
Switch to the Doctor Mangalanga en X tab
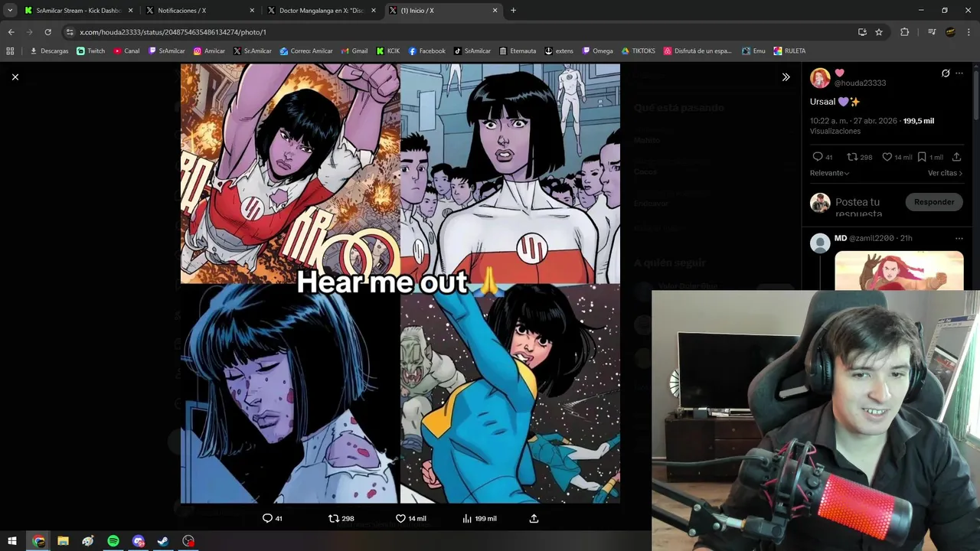[x=322, y=11]
